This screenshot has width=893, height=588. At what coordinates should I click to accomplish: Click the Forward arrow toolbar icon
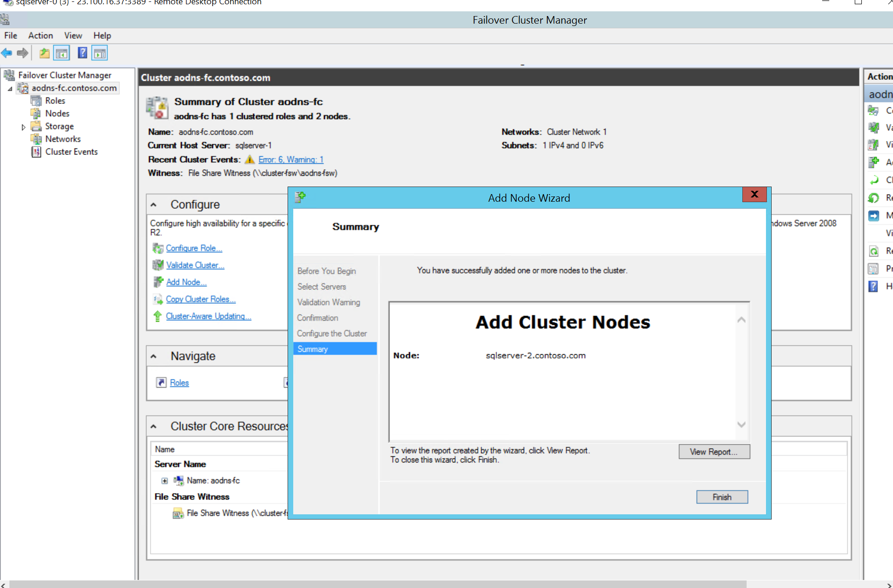[x=22, y=53]
